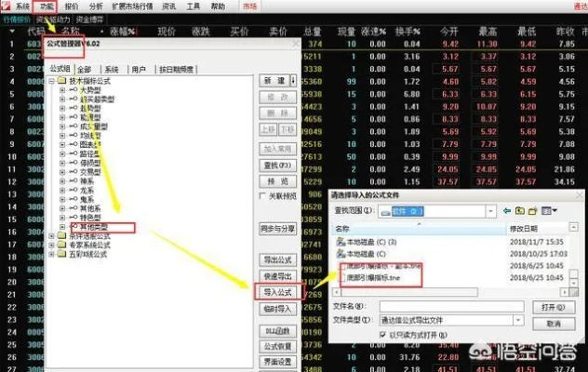Uncheck 以只读方式打开 checkbox
Viewport: 588px width, 372px height.
(x=382, y=335)
